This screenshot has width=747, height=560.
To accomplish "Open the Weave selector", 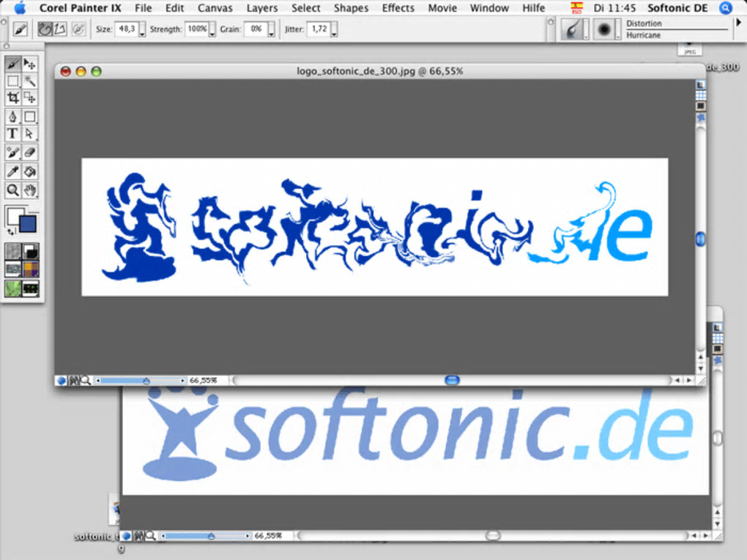I will tap(31, 269).
